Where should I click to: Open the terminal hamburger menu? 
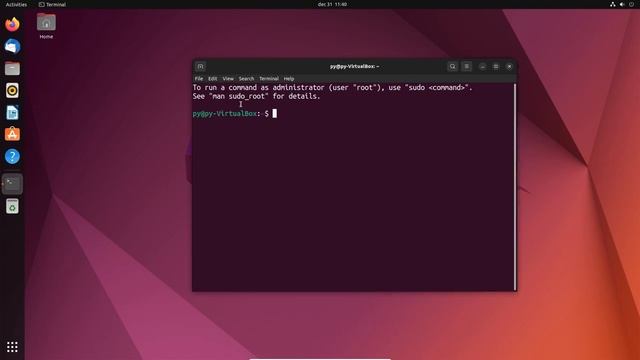[467, 66]
